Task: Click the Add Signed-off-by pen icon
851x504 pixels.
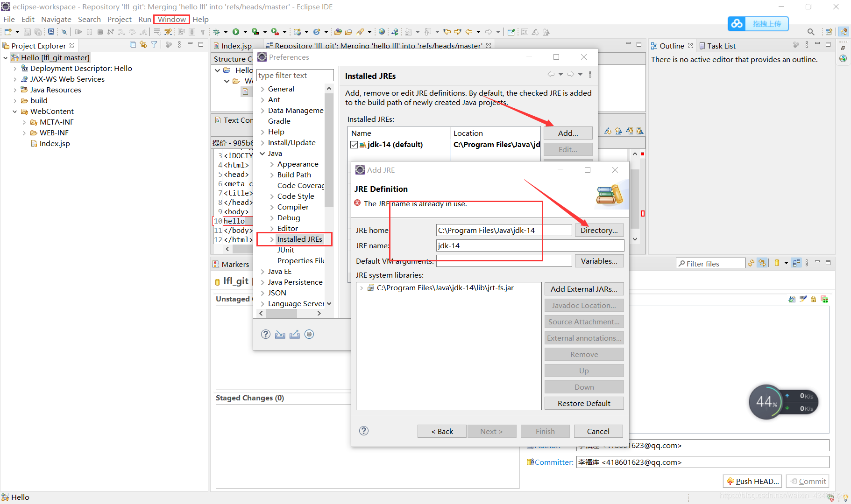Action: 803,299
